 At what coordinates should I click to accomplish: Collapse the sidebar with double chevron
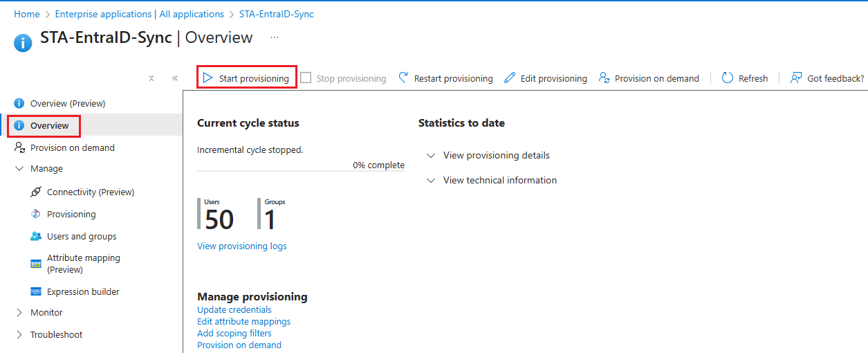[x=175, y=78]
